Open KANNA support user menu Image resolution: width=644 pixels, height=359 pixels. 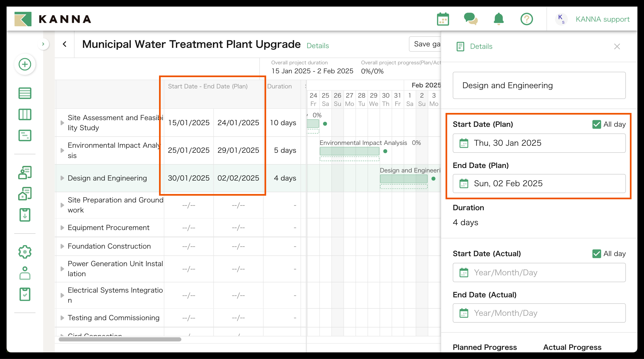click(x=602, y=19)
